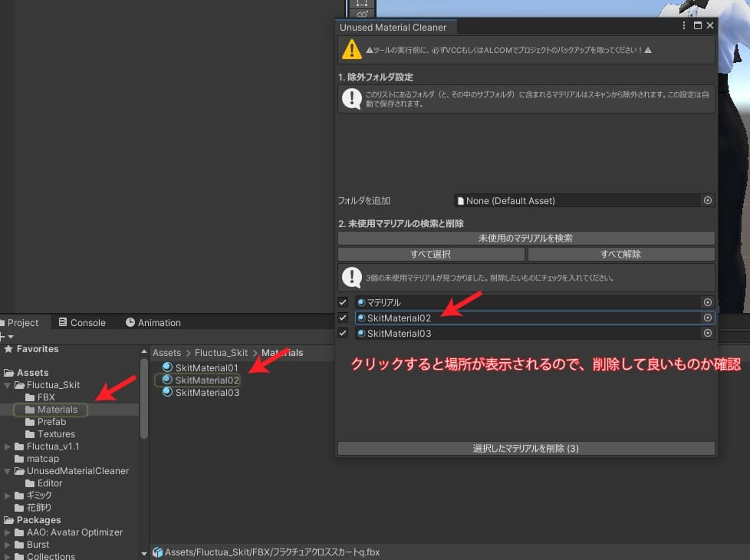
Task: Uncheck the マテリアル checkbox
Action: tap(343, 302)
